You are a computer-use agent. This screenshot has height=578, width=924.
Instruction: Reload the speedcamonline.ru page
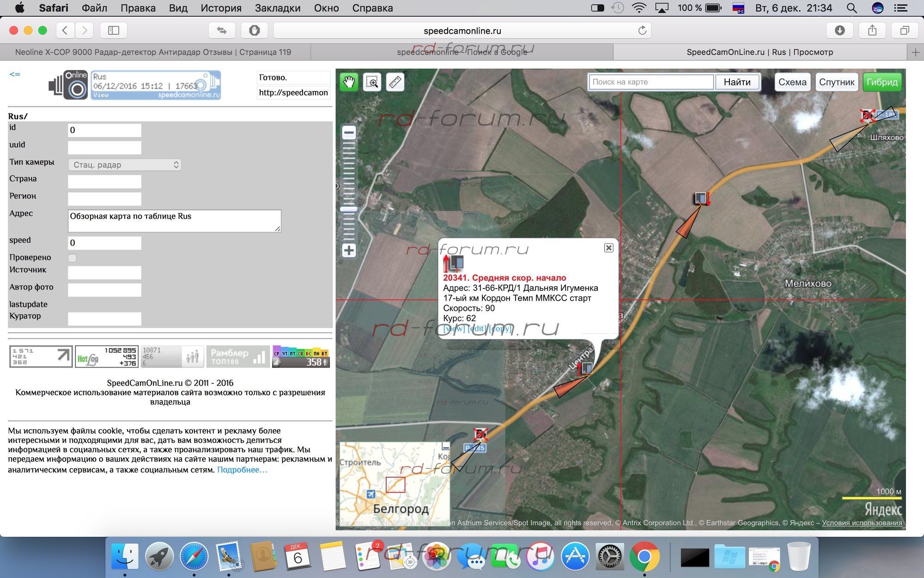642,31
